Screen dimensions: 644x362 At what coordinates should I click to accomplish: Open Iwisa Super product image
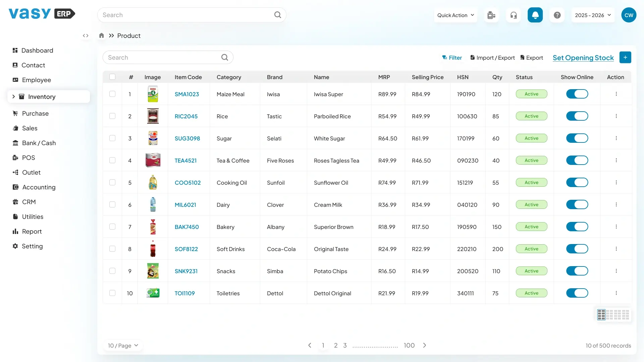pos(153,94)
